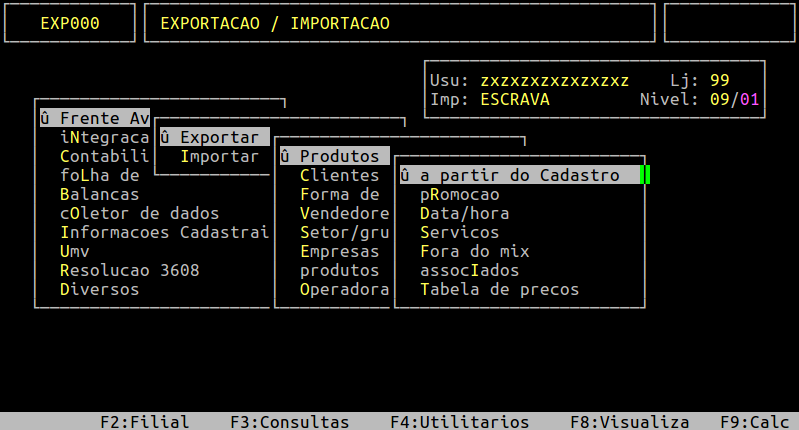The image size is (799, 430).
Task: Choose pRomocao in the export submenu
Action: 459,195
